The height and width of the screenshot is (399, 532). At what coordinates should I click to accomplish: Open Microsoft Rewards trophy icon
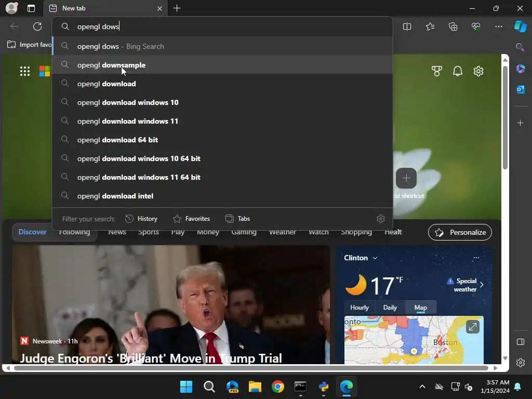(436, 71)
